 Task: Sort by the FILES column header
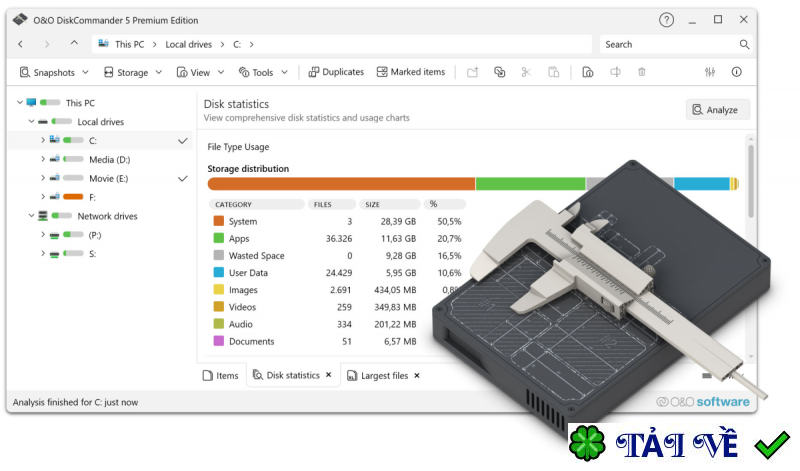[332, 204]
